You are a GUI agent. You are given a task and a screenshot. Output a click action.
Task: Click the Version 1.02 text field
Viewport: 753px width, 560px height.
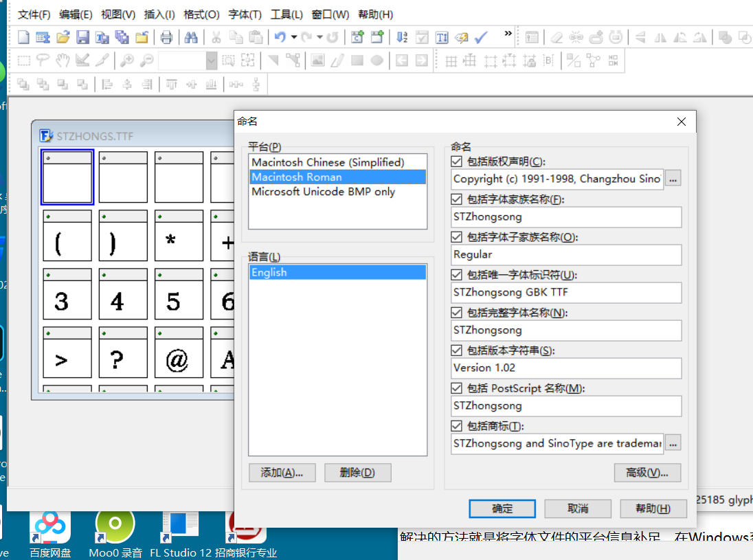565,368
